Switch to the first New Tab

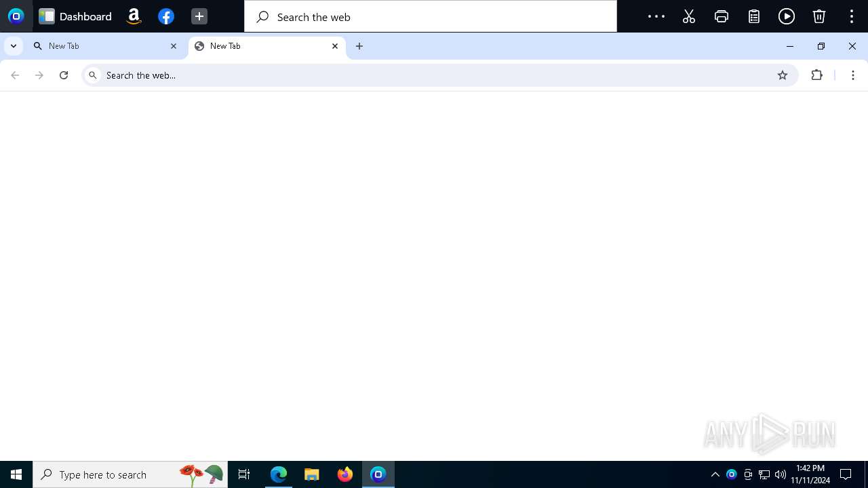(105, 46)
